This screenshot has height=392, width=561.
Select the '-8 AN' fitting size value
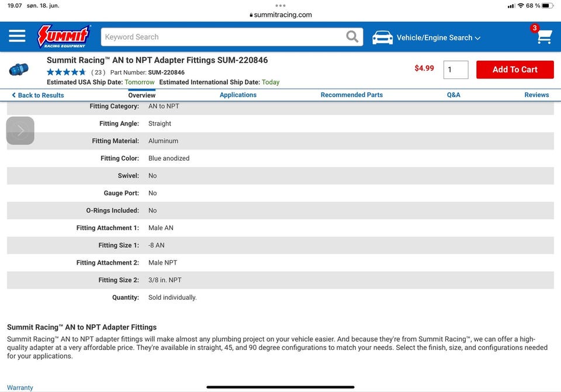point(157,245)
